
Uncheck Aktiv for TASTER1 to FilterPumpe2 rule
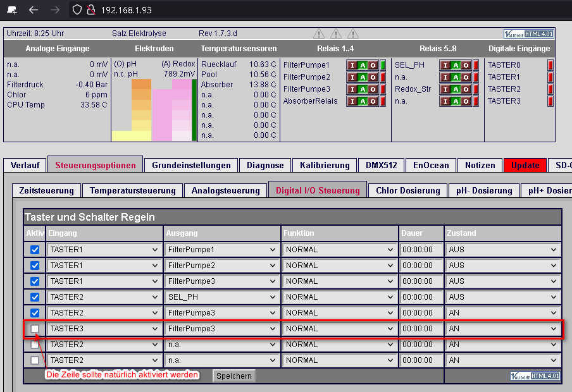pos(35,266)
